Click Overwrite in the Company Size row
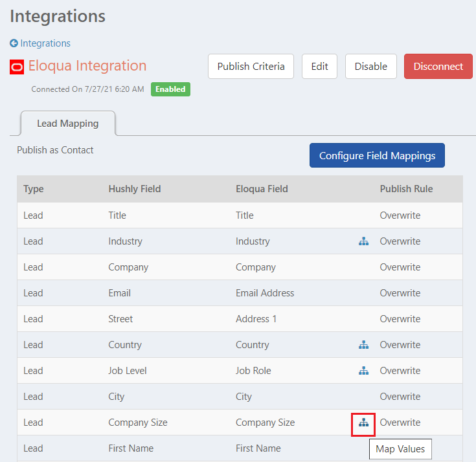Image resolution: width=476 pixels, height=462 pixels. [x=400, y=423]
